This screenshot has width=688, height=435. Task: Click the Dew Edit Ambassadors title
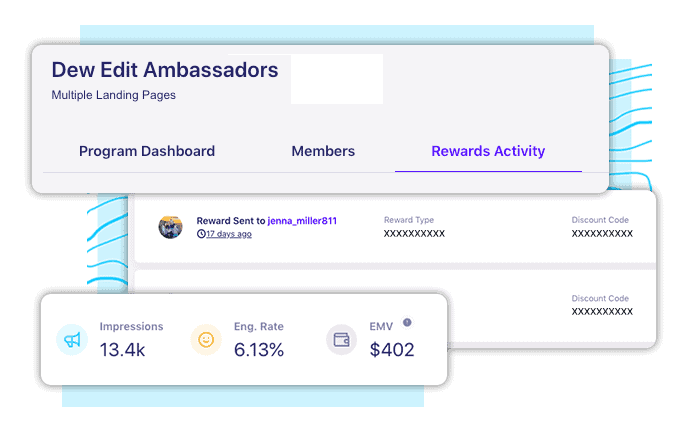click(165, 70)
